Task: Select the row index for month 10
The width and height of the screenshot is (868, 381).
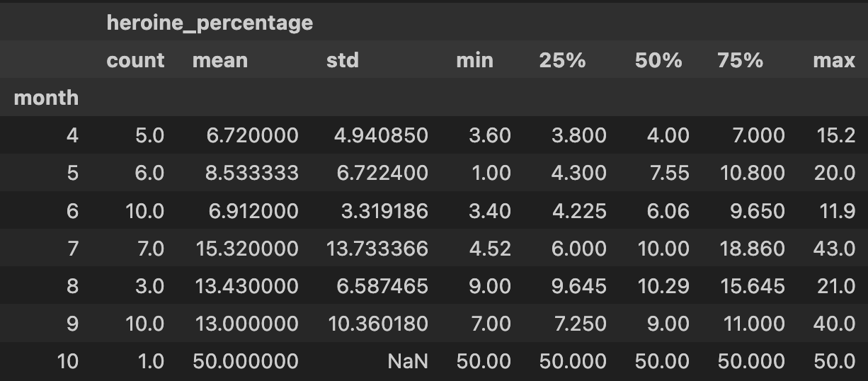Action: pyautogui.click(x=68, y=361)
